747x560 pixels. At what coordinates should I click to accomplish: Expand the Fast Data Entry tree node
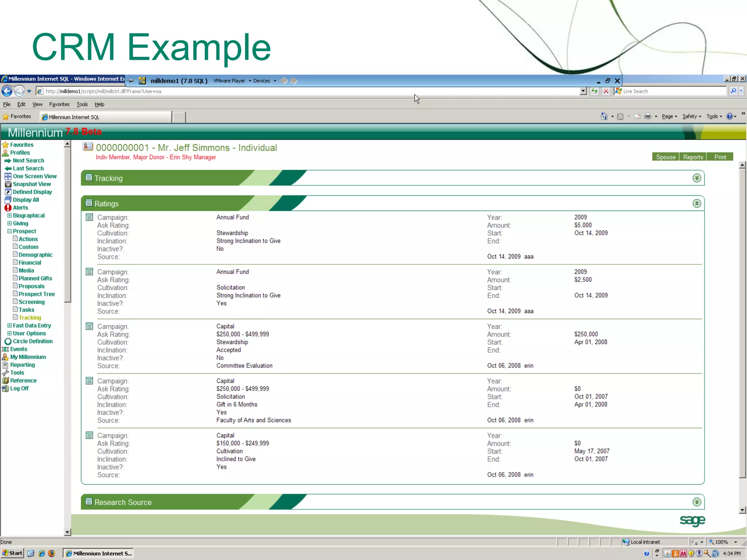pyautogui.click(x=9, y=326)
